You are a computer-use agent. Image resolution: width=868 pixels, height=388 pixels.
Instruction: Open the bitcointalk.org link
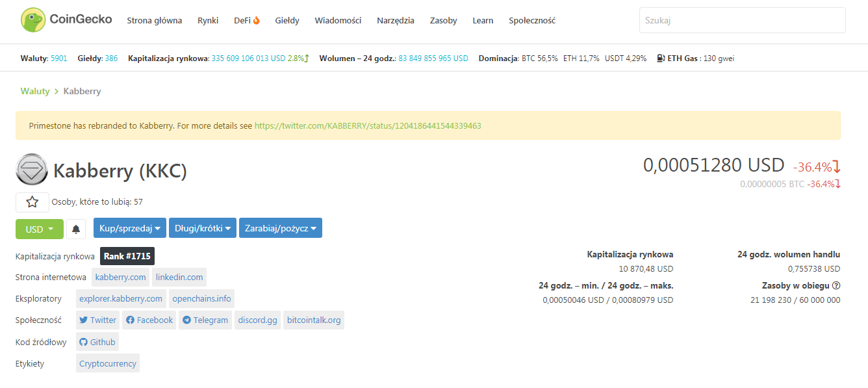(x=314, y=320)
